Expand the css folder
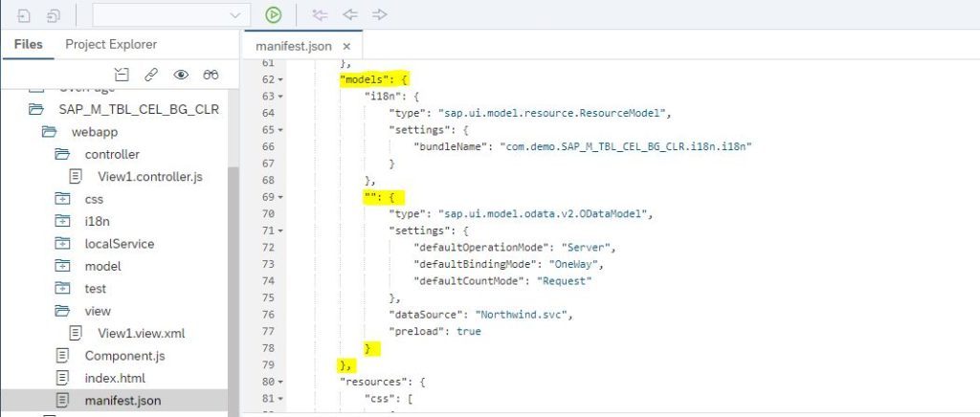980x417 pixels. tap(62, 199)
